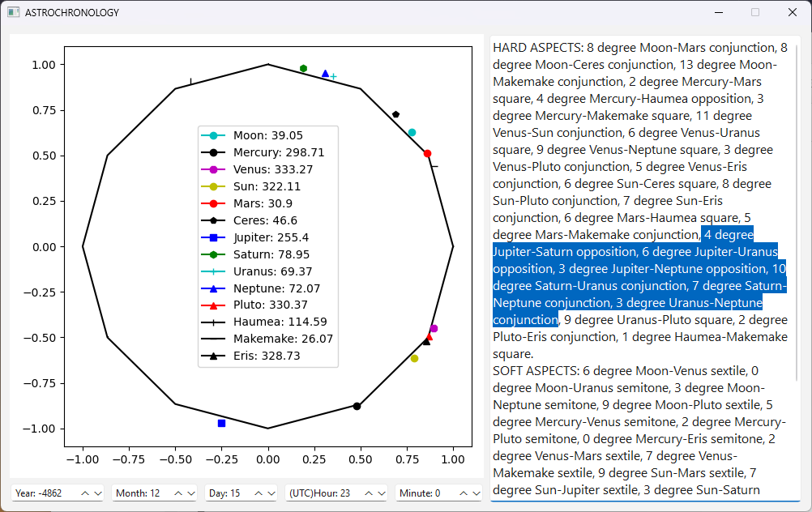812x512 pixels.
Task: Click the cyan Uranus plus marker on plot
Action: [334, 77]
